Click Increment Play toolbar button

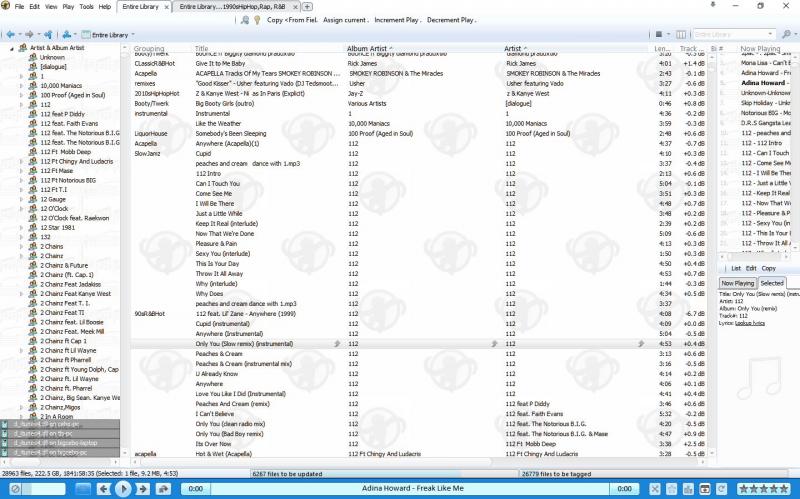click(x=397, y=20)
